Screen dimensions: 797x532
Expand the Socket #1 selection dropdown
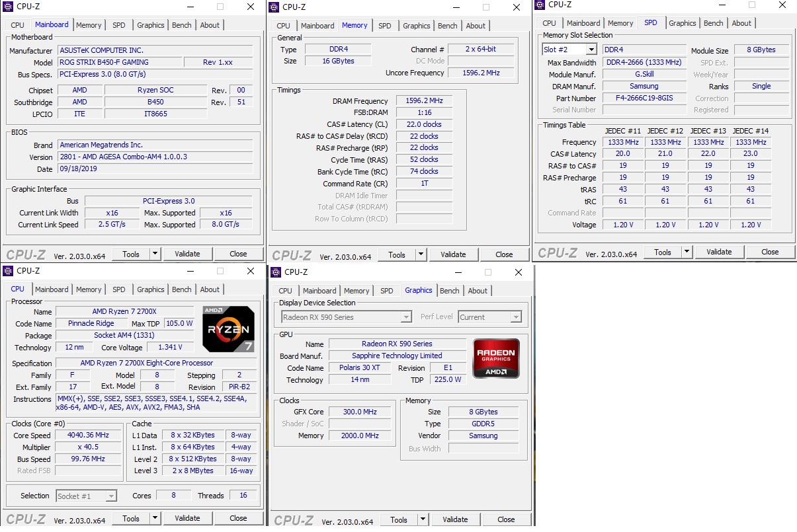click(111, 496)
